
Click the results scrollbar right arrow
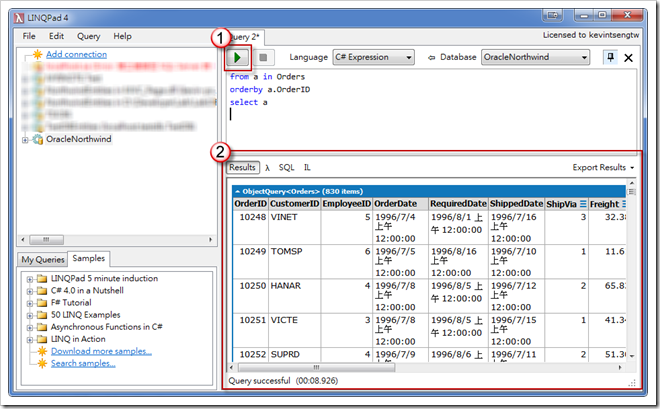(x=620, y=367)
